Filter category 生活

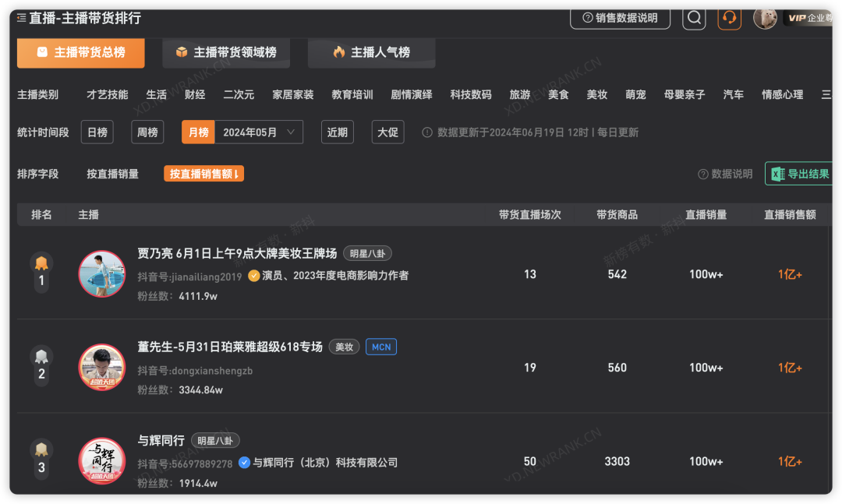pyautogui.click(x=156, y=95)
